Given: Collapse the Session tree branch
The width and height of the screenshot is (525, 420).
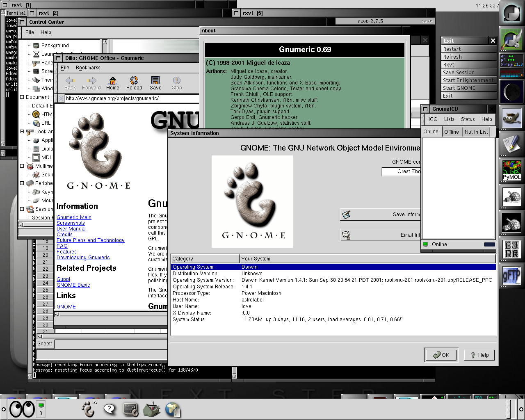Looking at the screenshot, I should click(x=22, y=209).
